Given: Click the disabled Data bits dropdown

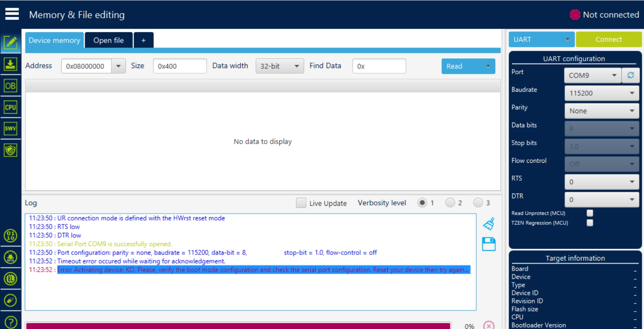Looking at the screenshot, I should (602, 129).
